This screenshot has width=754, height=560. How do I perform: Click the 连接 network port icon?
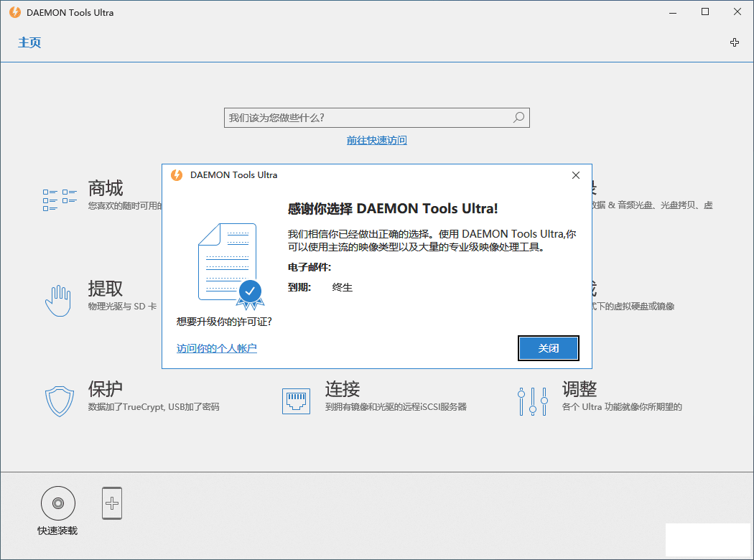(x=296, y=401)
